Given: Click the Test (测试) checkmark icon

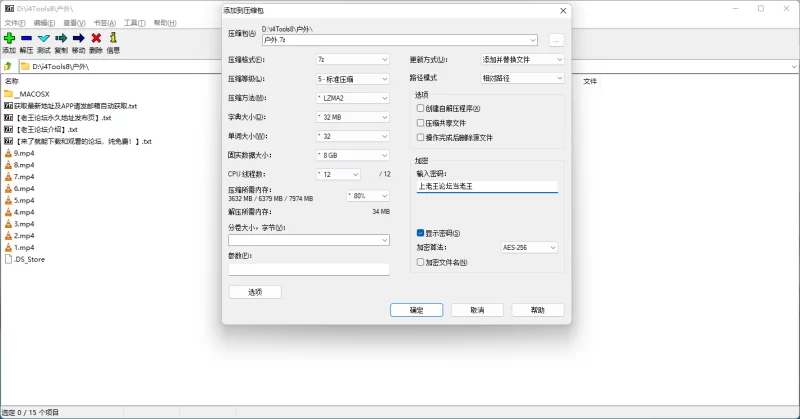Looking at the screenshot, I should (44, 38).
